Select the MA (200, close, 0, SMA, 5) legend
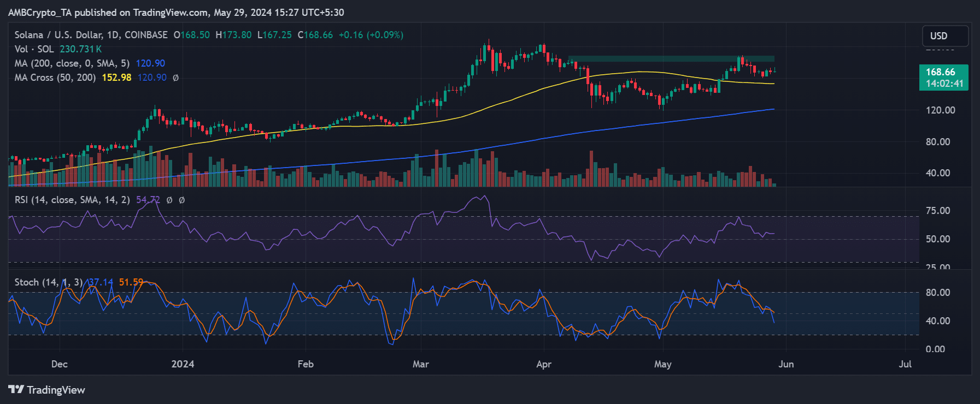The width and height of the screenshot is (980, 404). (72, 63)
